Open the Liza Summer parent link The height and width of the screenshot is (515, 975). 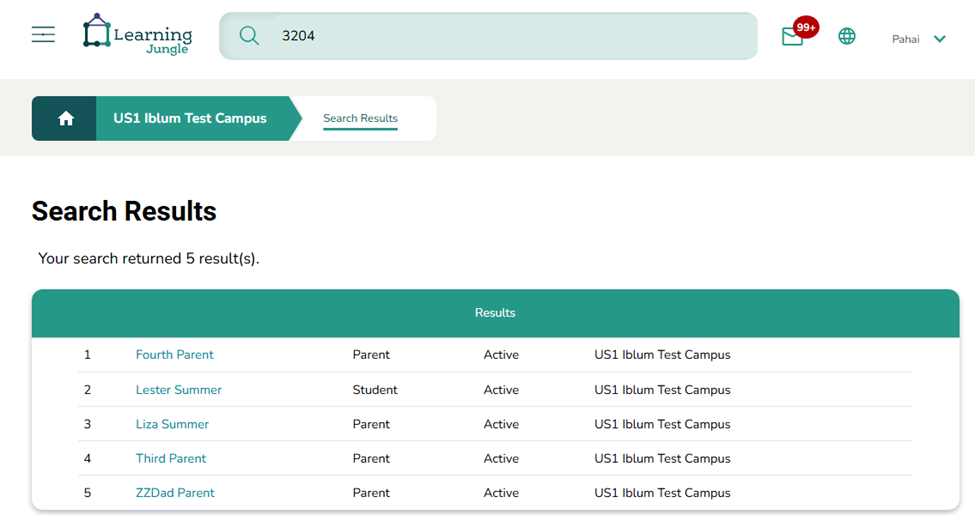pos(172,424)
